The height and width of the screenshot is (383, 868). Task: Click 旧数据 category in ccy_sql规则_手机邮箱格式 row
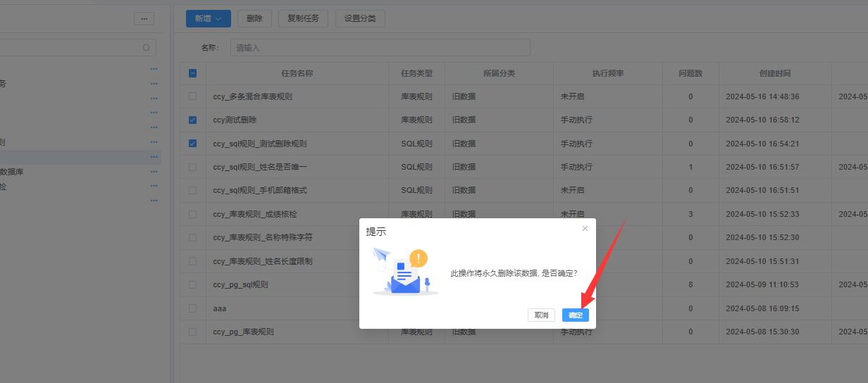pos(464,190)
